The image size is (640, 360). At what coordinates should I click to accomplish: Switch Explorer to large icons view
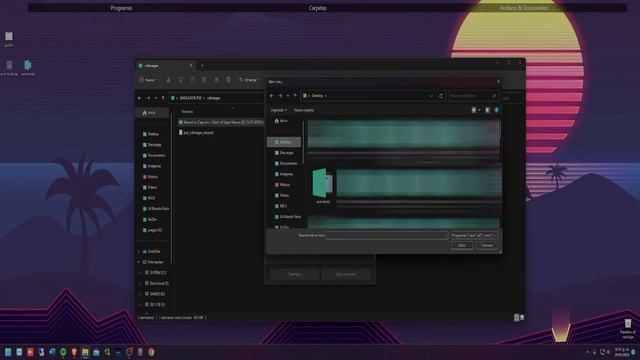[522, 318]
